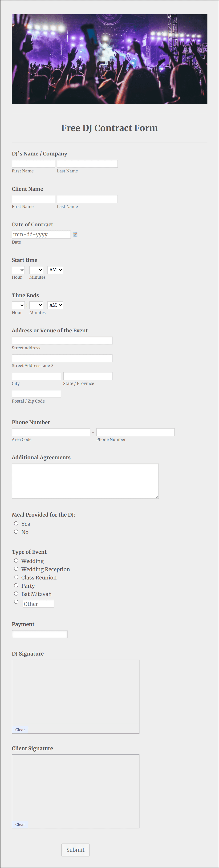Click the Payment input field

(x=40, y=634)
